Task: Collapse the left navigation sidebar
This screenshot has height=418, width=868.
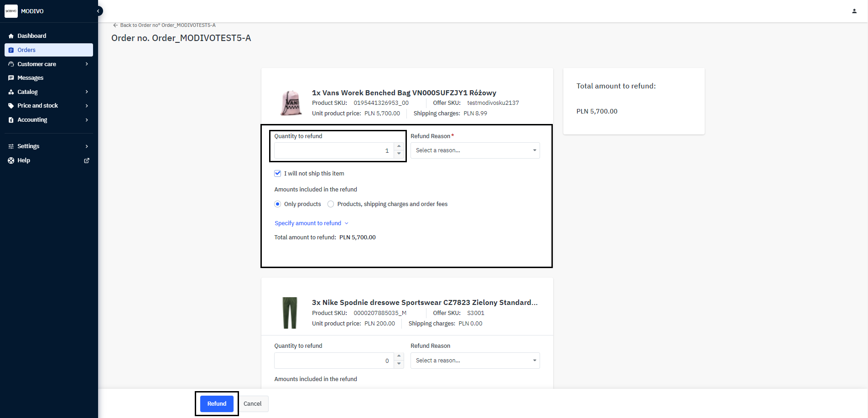Action: pyautogui.click(x=98, y=10)
